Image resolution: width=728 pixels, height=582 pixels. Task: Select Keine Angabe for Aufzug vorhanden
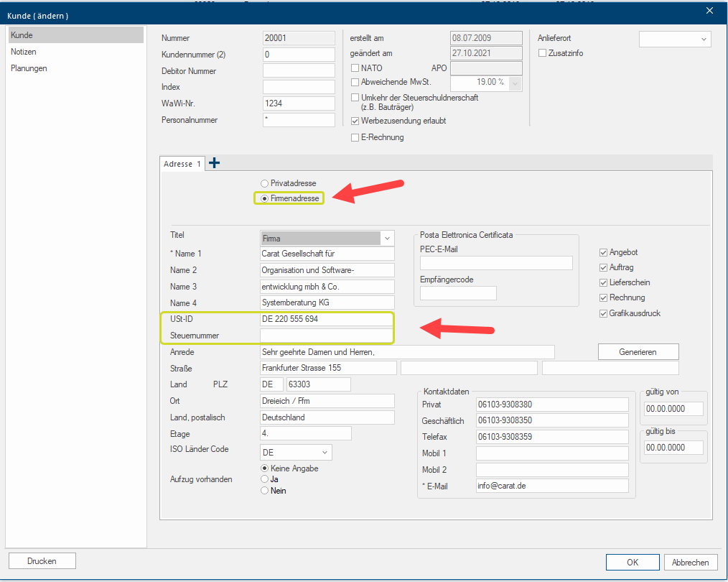[265, 468]
